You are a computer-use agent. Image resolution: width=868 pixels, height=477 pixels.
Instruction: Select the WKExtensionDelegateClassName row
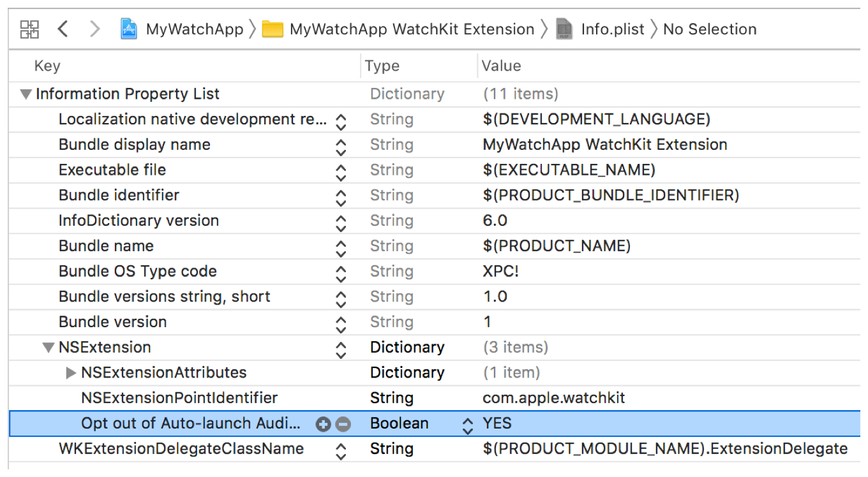[x=181, y=449]
